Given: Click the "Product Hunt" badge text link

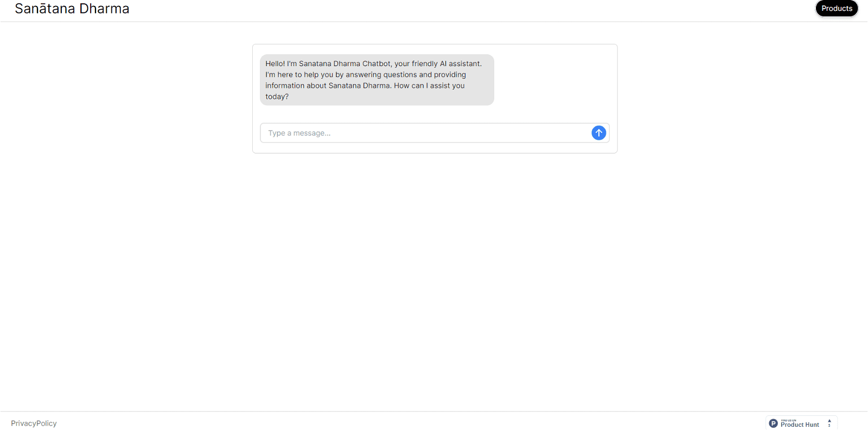Looking at the screenshot, I should click(800, 425).
